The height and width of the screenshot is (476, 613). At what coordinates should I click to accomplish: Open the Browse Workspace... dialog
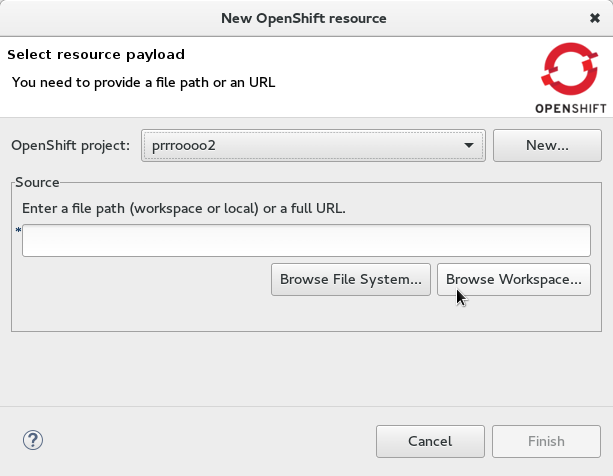coord(513,280)
